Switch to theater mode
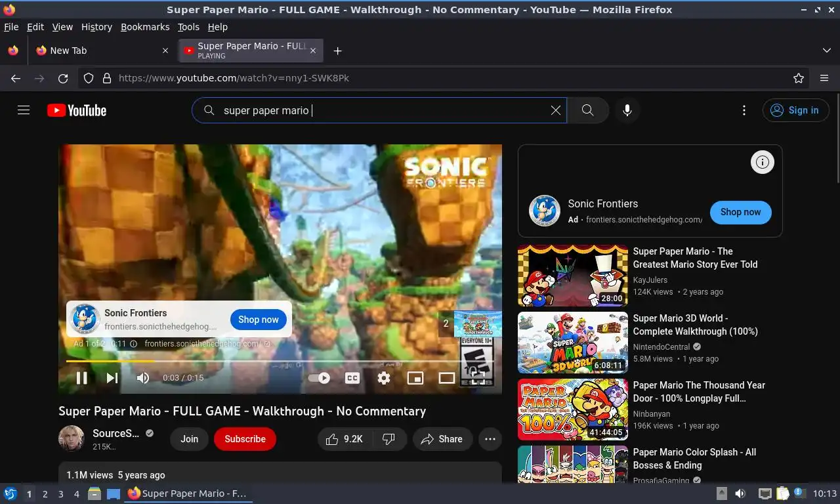 [x=447, y=378]
